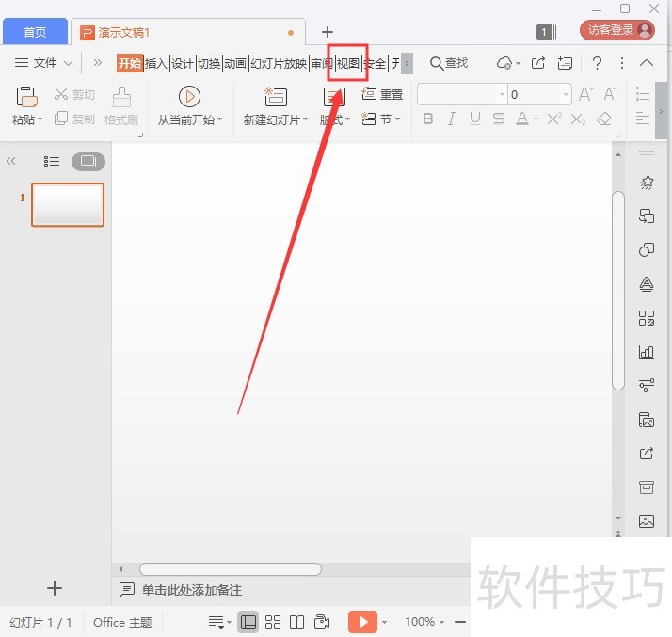Toggle underline text formatting
Screen dimensions: 672x637
(475, 119)
